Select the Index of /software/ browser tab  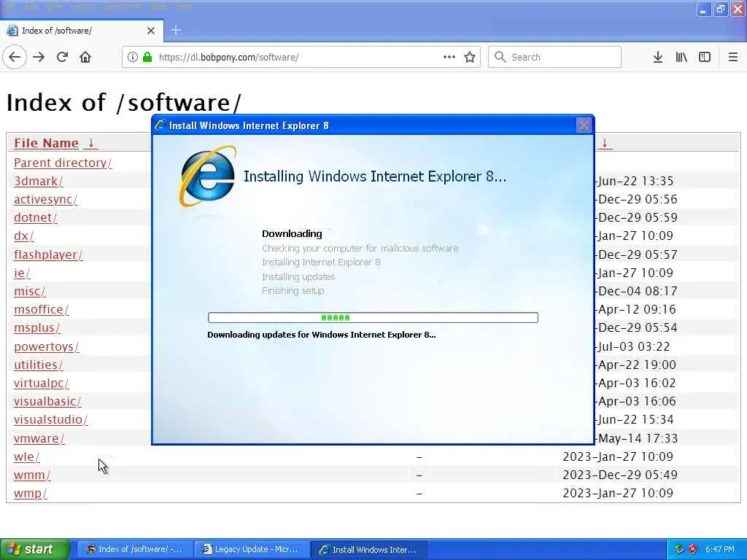click(82, 31)
